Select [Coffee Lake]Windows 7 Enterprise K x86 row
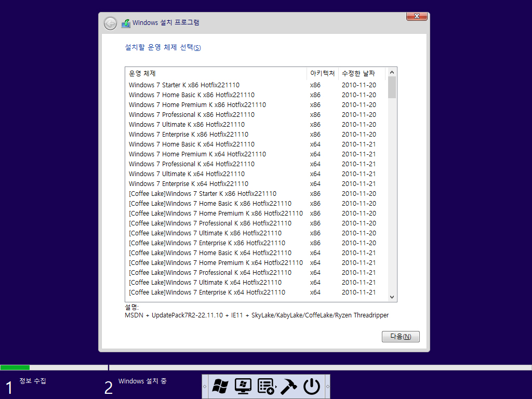This screenshot has height=399, width=532. (x=256, y=243)
